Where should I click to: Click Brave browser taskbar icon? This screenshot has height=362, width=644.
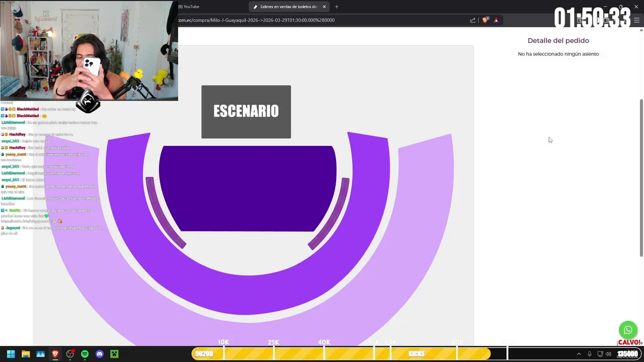[55, 354]
